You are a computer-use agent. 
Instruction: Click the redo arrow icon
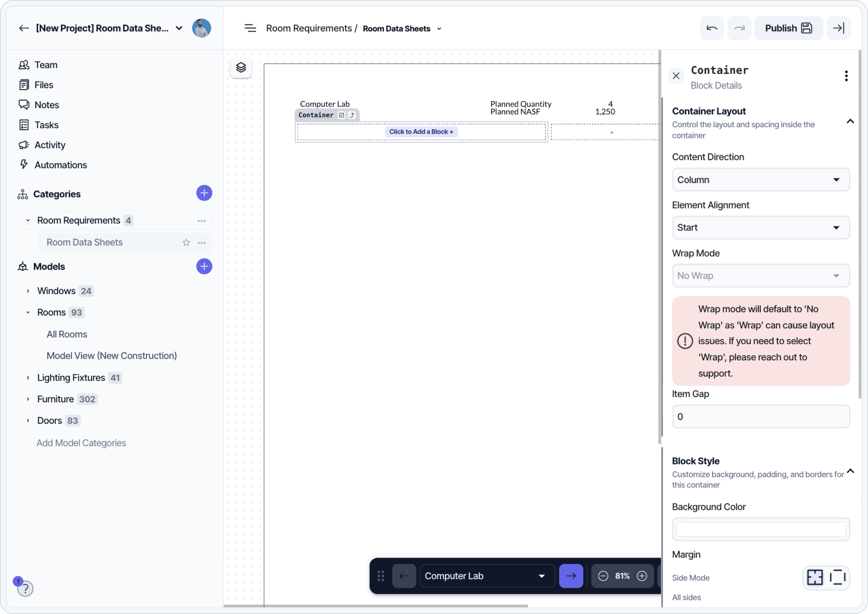(x=739, y=28)
